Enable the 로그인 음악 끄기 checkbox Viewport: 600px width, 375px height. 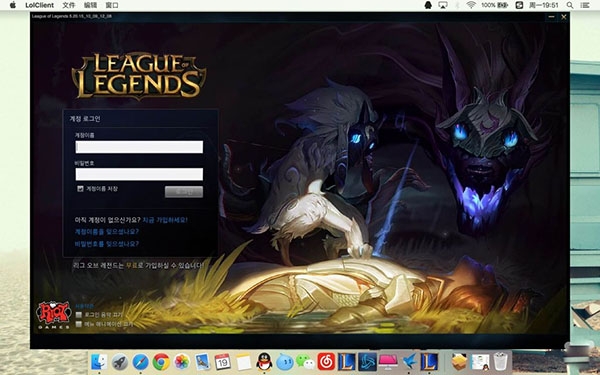click(79, 315)
